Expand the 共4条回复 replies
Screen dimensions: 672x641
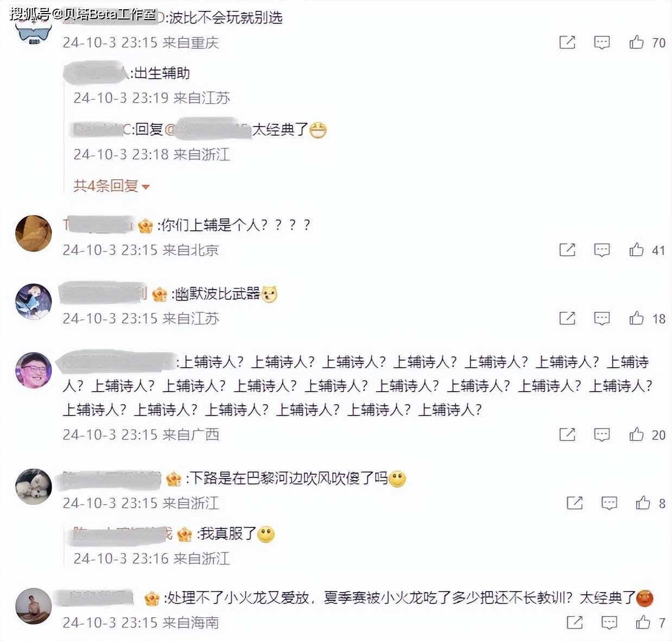click(111, 186)
